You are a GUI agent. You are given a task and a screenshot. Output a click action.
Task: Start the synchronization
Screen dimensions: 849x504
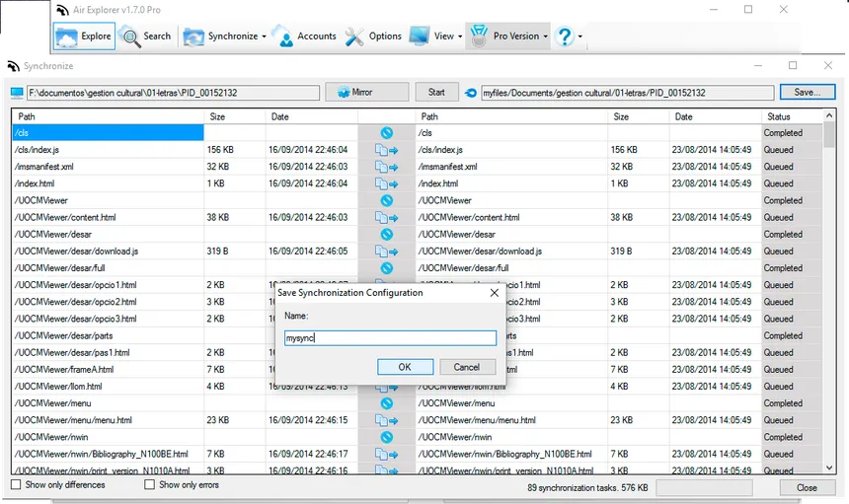[436, 92]
